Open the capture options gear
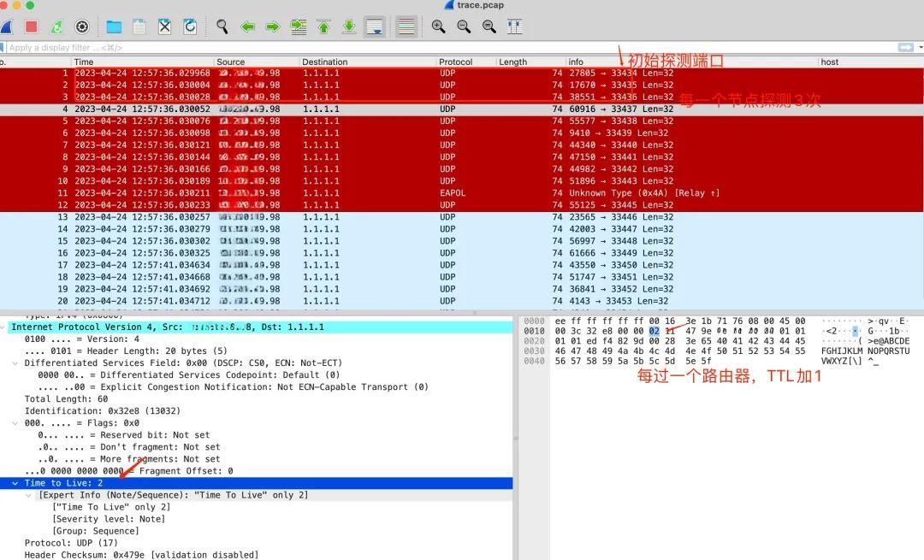 81,27
